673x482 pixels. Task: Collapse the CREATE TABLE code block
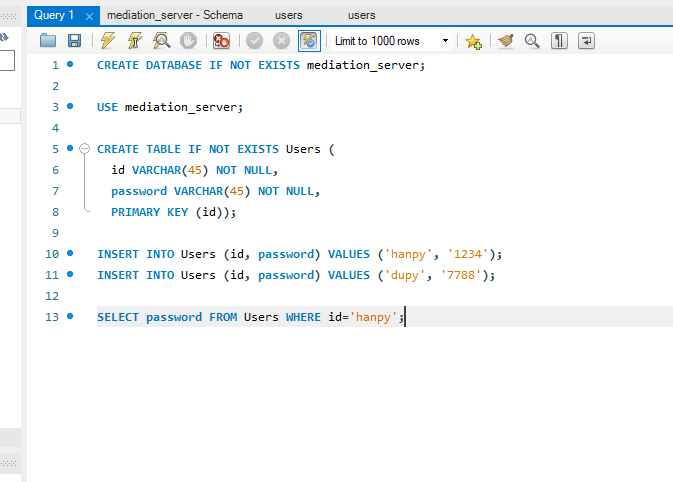tap(85, 149)
